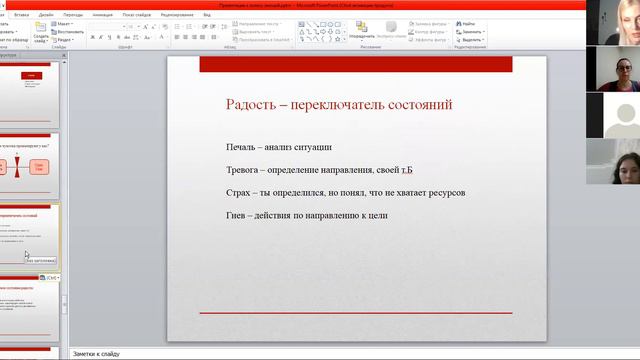This screenshot has width=640, height=360.
Task: Open the Макет layout dropdown
Action: pyautogui.click(x=62, y=24)
